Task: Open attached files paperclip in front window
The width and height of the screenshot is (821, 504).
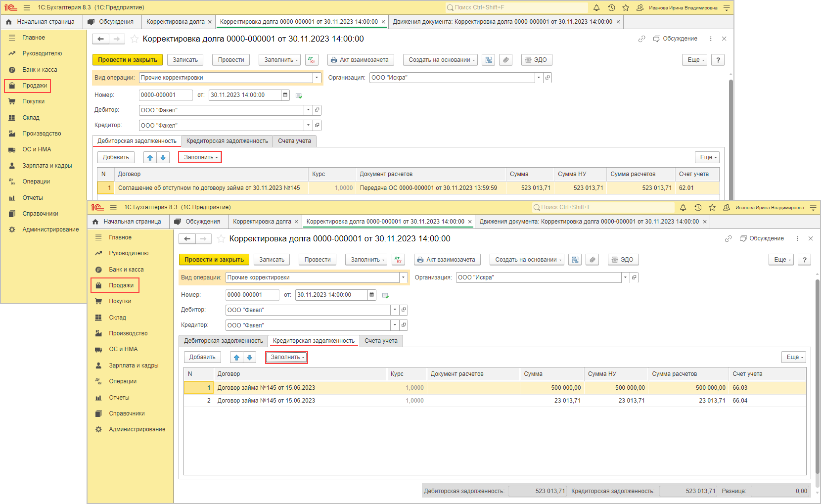Action: click(x=592, y=260)
